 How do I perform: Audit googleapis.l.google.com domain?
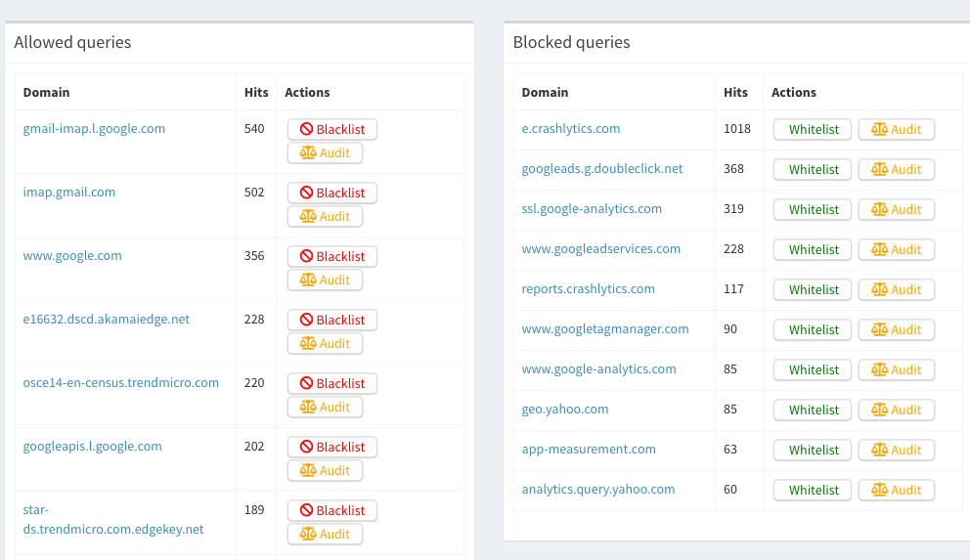tap(325, 470)
